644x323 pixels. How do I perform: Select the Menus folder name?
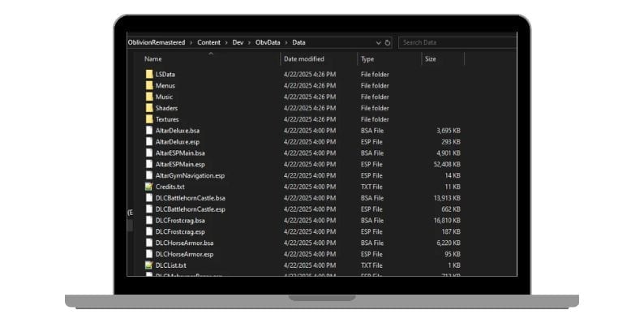tap(165, 85)
